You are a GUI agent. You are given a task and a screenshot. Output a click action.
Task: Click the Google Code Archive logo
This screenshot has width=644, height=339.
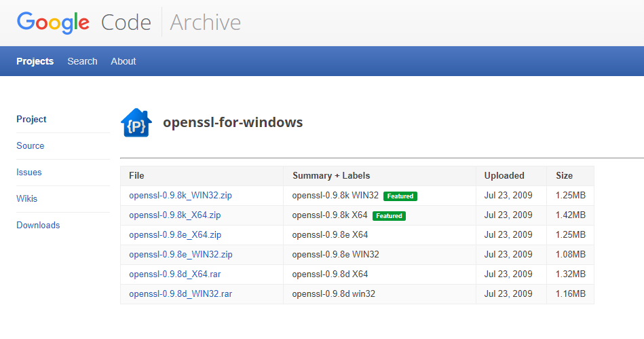128,22
